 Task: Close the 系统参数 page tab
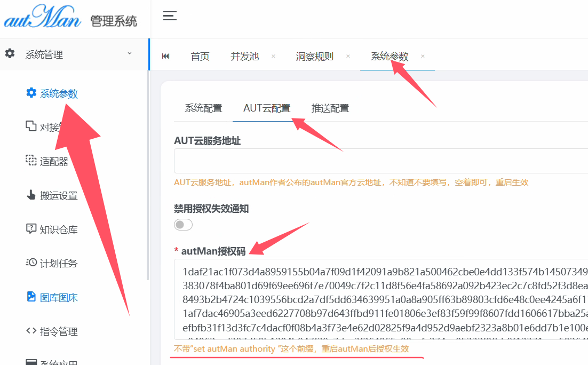point(423,56)
